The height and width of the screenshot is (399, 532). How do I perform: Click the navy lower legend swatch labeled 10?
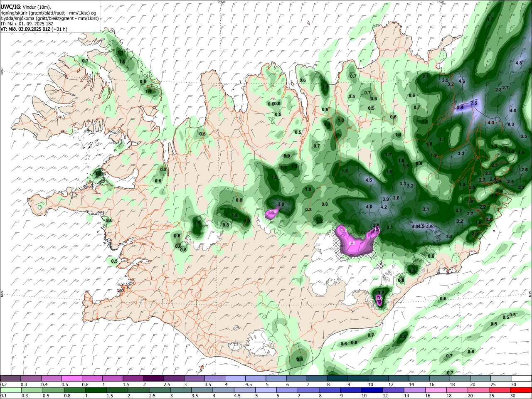[x=372, y=390]
